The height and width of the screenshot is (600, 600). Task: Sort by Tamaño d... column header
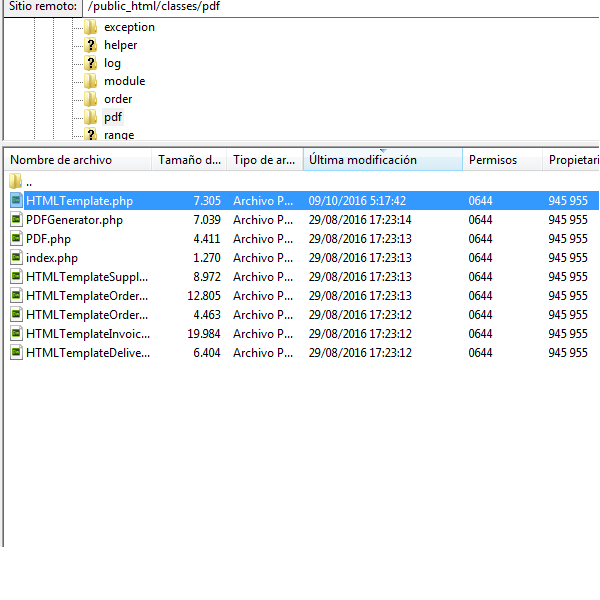tap(189, 160)
